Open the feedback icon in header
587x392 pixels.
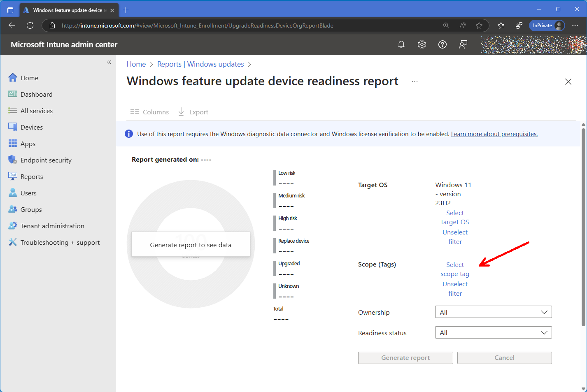point(463,44)
